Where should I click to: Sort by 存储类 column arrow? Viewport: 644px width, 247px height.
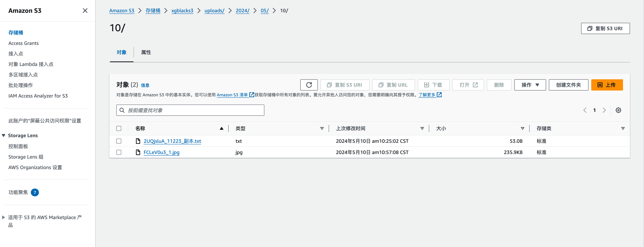(623, 128)
